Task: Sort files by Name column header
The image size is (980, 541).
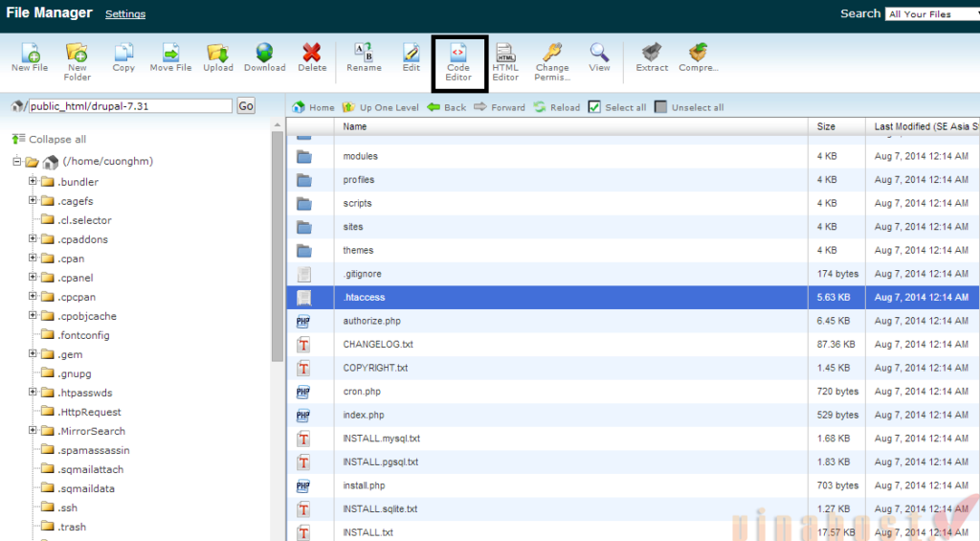Action: (x=355, y=126)
